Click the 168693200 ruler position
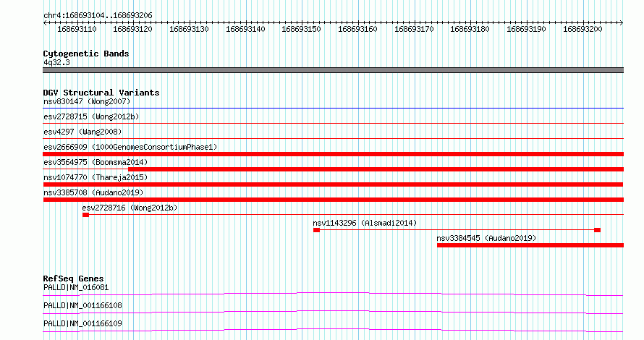This screenshot has height=340, width=644. [582, 29]
